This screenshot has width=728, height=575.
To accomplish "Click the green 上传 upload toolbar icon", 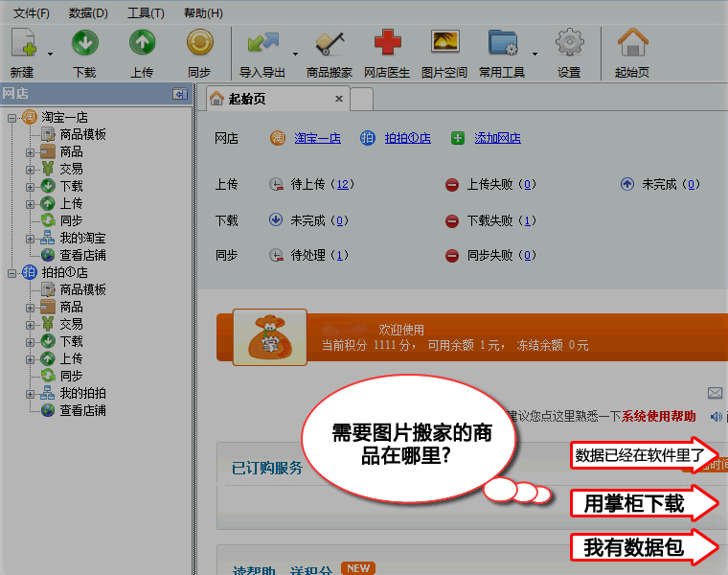I will pyautogui.click(x=142, y=43).
